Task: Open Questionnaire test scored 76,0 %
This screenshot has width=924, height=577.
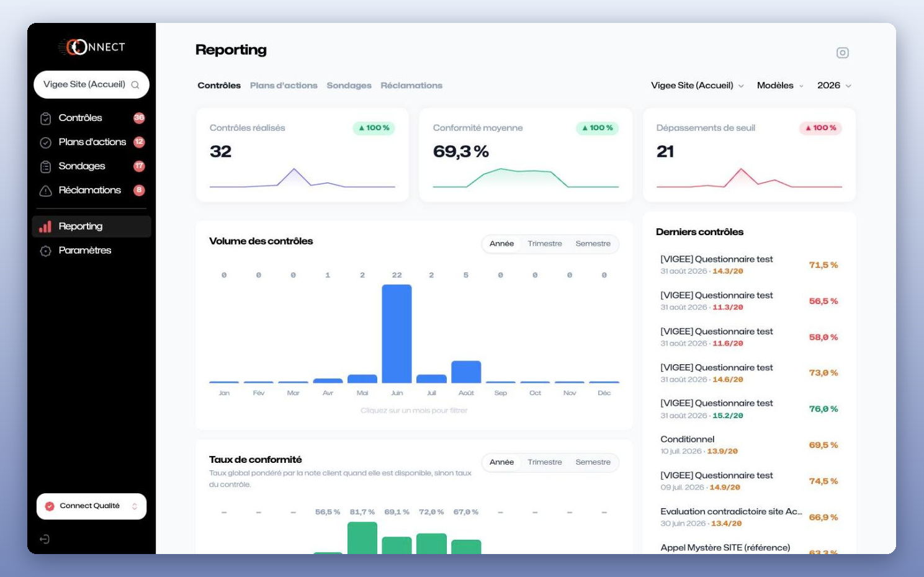Action: coord(749,409)
